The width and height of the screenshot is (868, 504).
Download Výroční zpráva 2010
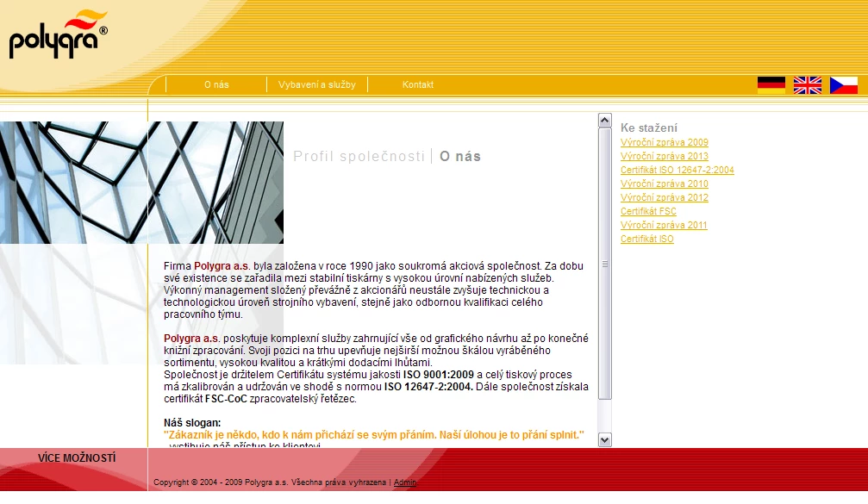tap(665, 184)
